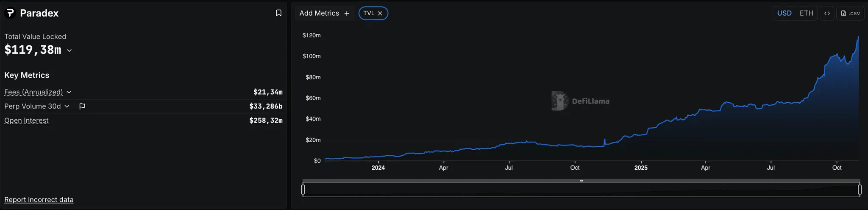The height and width of the screenshot is (210, 868).
Task: Click the $60m y-axis label
Action: point(313,98)
